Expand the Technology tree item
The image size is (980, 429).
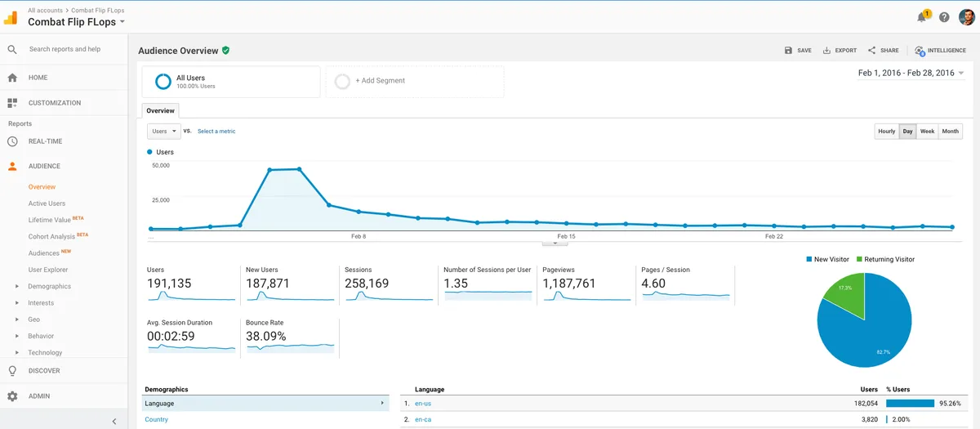[x=17, y=352]
